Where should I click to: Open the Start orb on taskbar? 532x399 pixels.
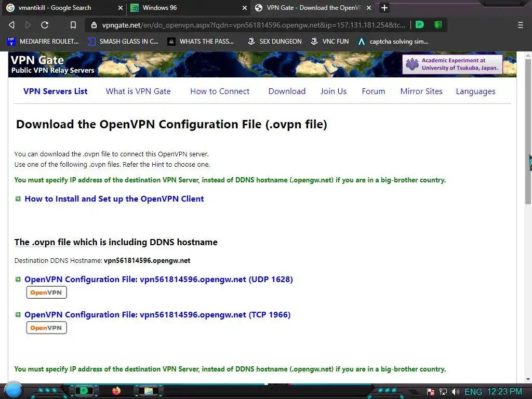(13, 390)
